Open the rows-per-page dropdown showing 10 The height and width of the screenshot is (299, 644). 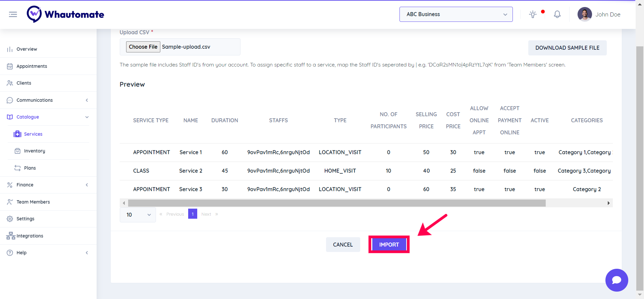pyautogui.click(x=138, y=215)
